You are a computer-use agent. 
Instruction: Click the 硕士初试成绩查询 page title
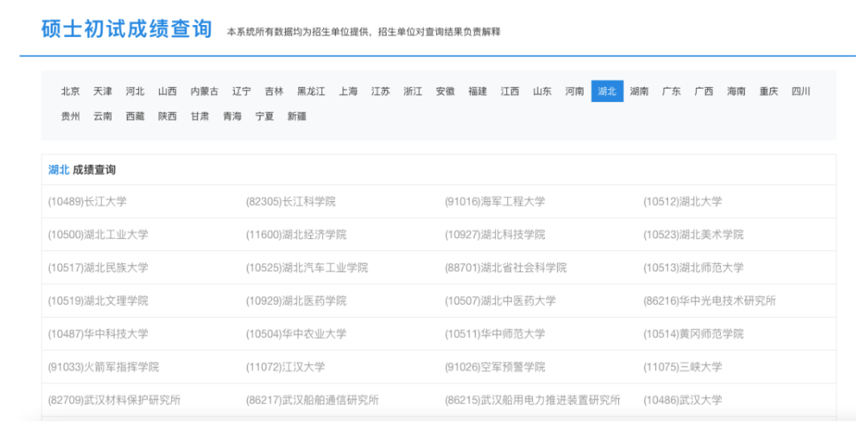pos(127,29)
